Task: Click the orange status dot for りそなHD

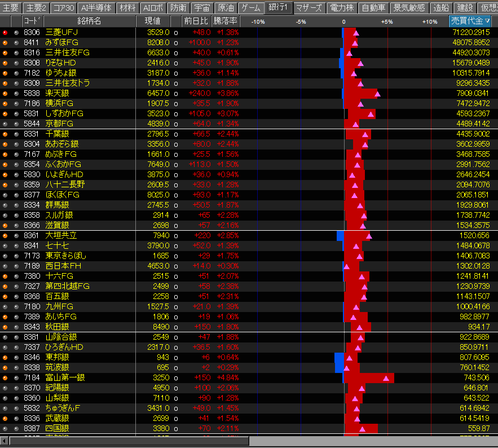Action: (x=5, y=63)
